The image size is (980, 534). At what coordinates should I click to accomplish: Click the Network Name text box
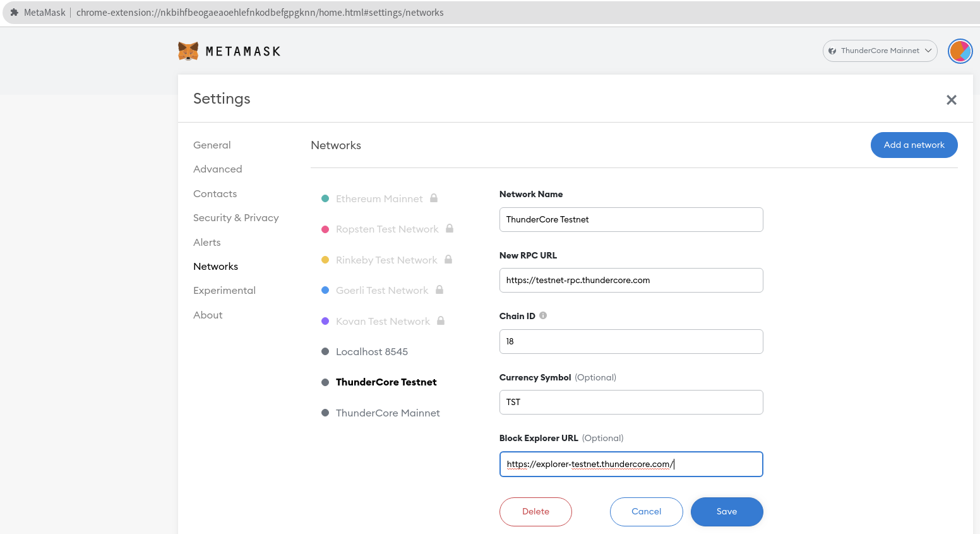(x=631, y=219)
